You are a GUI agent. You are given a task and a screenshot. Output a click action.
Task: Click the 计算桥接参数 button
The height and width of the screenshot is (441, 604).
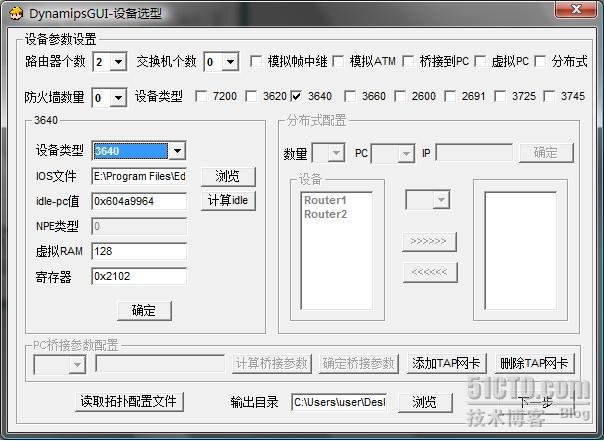click(x=272, y=363)
